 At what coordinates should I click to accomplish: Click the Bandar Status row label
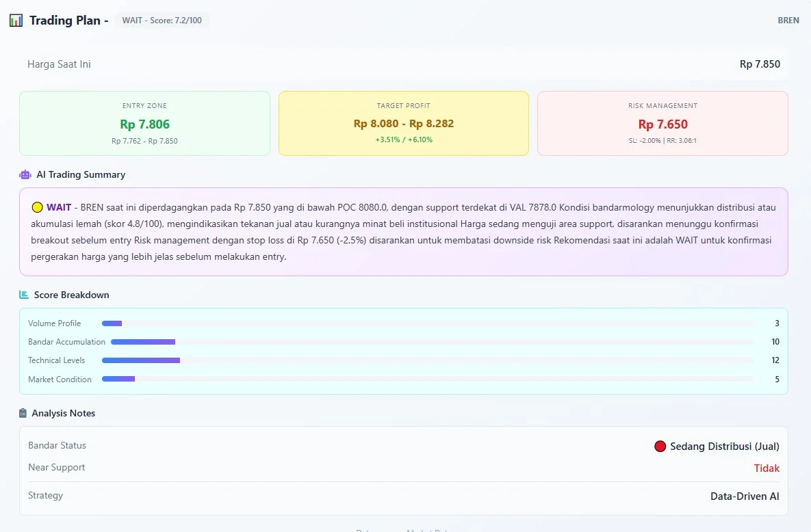(57, 445)
